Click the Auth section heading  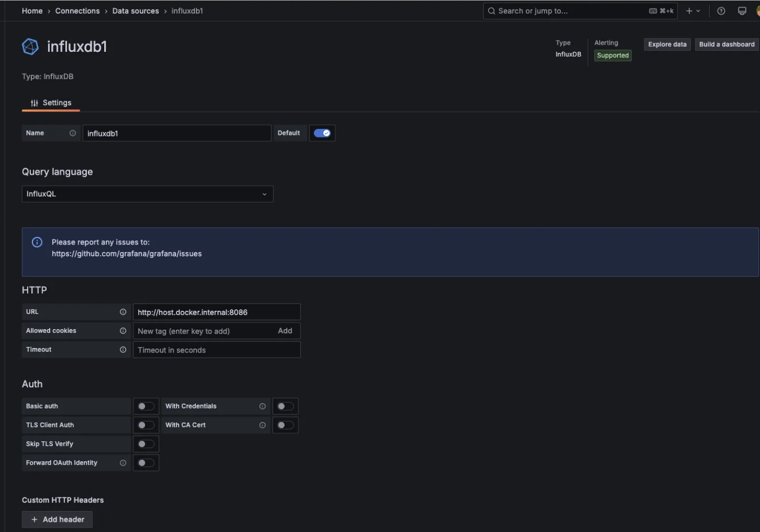pyautogui.click(x=32, y=384)
